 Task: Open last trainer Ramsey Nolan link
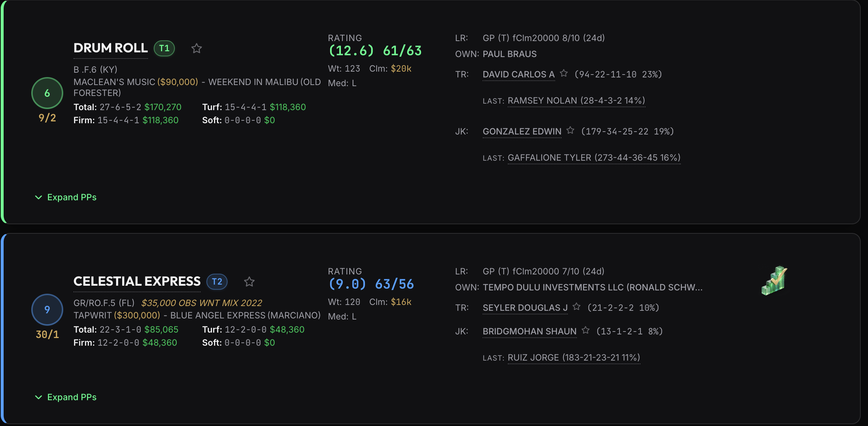click(x=576, y=101)
